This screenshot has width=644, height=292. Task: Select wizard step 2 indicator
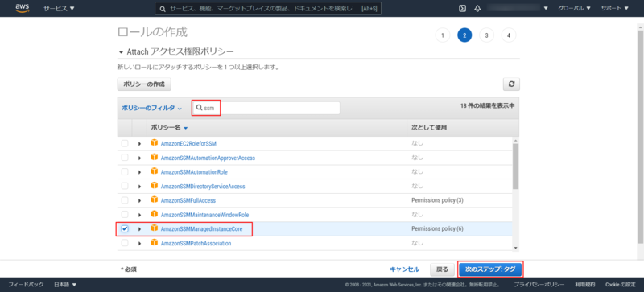[x=464, y=35]
